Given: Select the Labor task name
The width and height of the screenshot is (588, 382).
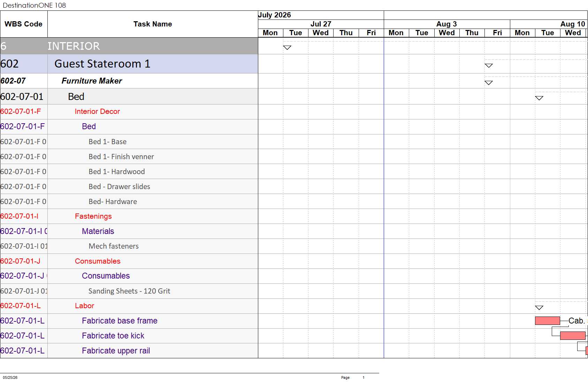Looking at the screenshot, I should pyautogui.click(x=84, y=306).
